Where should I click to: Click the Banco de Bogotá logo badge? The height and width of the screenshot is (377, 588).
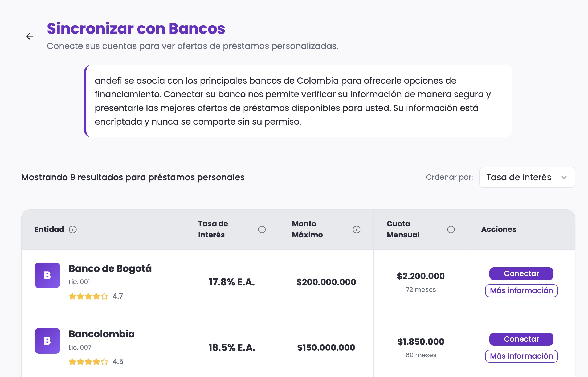point(47,275)
